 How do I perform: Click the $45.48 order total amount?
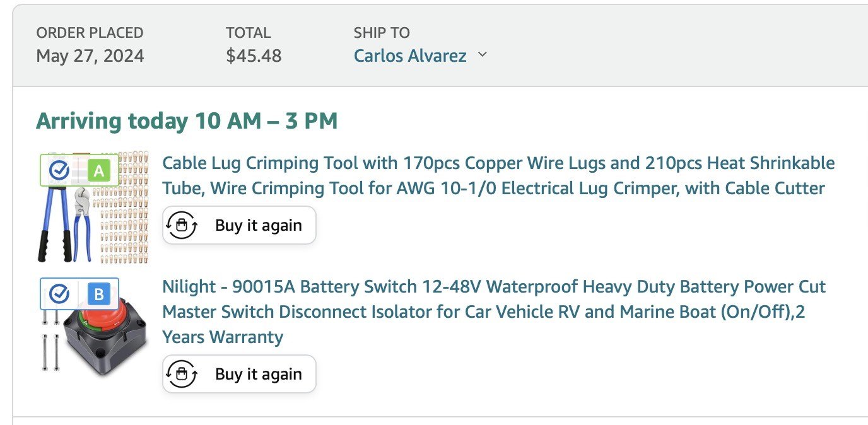tap(254, 56)
